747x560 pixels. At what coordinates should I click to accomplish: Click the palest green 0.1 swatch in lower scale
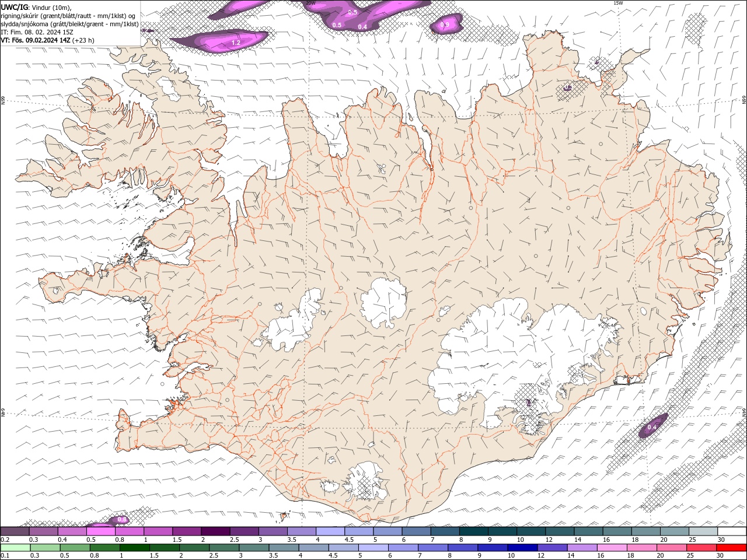(15, 548)
